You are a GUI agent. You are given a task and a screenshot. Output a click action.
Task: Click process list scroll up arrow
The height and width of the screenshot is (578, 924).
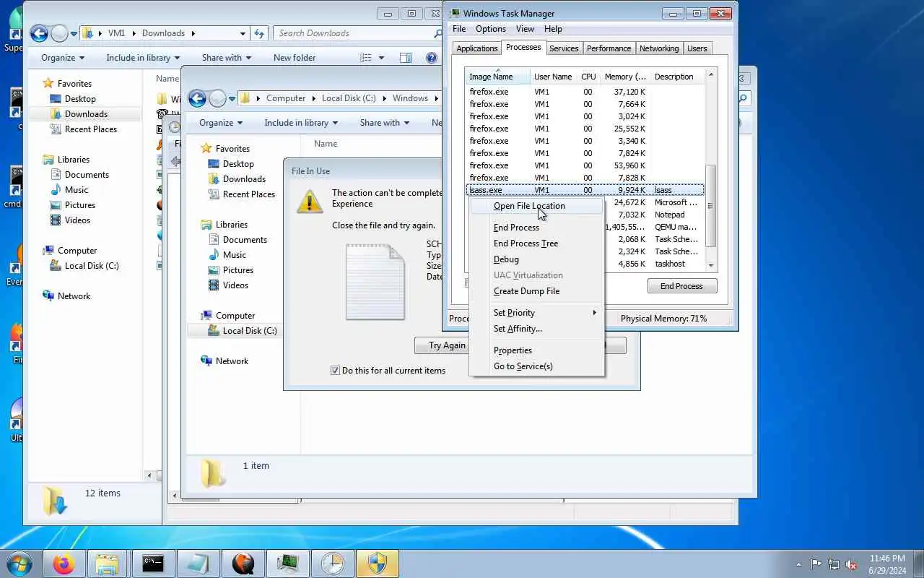click(711, 75)
